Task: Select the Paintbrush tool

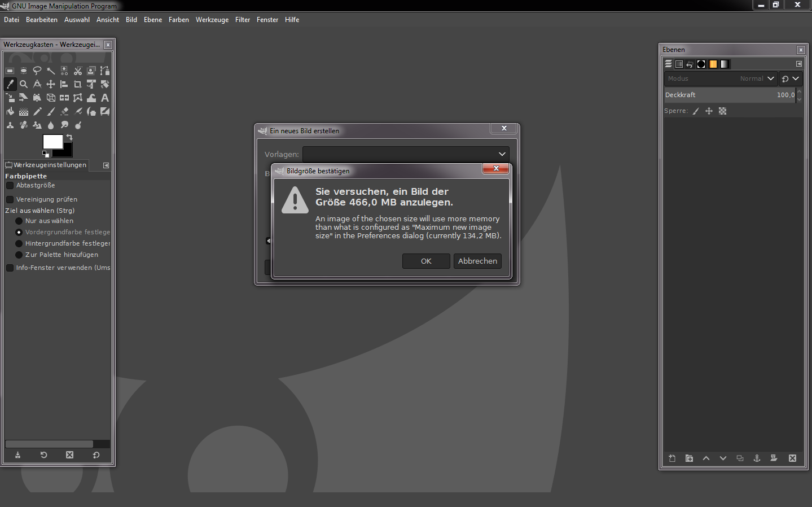Action: pos(51,111)
